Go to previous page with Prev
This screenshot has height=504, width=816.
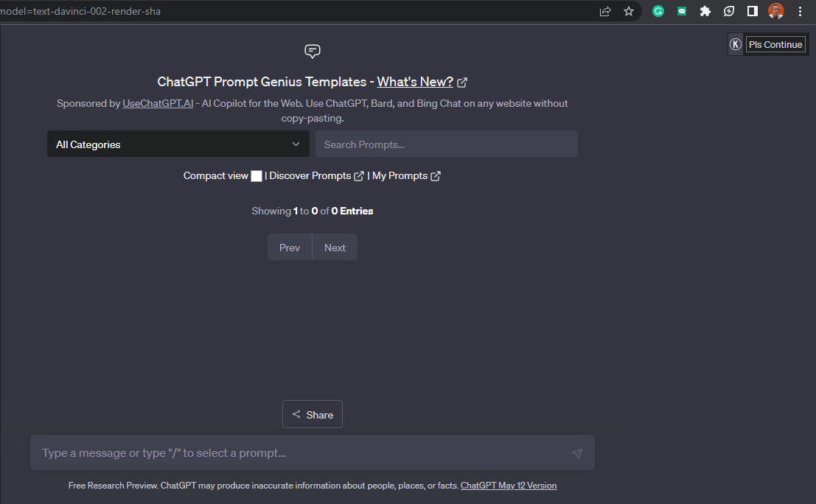tap(290, 247)
